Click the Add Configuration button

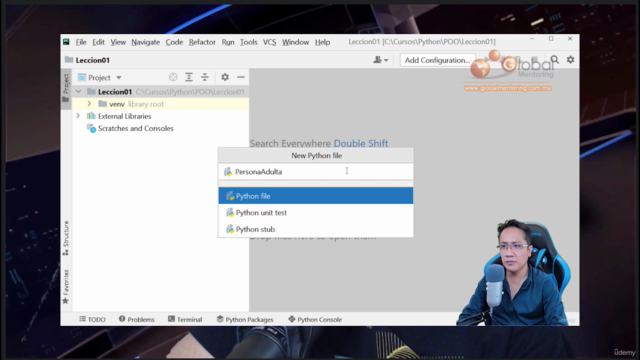(437, 60)
